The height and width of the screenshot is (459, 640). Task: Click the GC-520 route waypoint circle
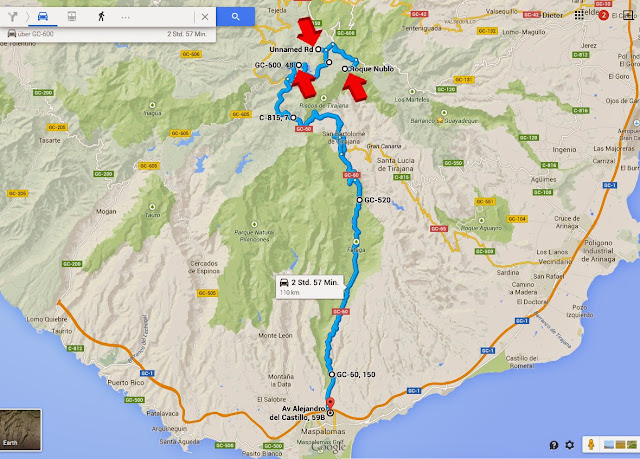(360, 200)
